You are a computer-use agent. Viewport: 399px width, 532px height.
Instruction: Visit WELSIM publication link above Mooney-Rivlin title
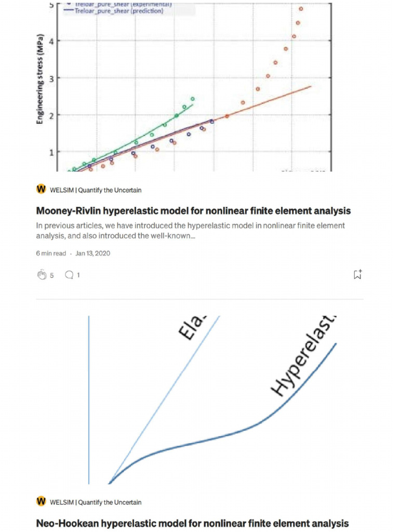[x=96, y=190]
